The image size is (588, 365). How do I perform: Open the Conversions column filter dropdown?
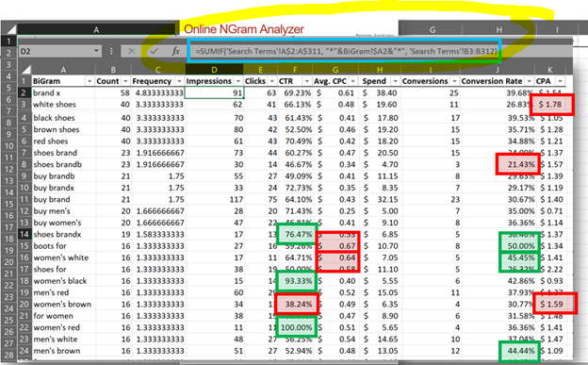click(454, 81)
